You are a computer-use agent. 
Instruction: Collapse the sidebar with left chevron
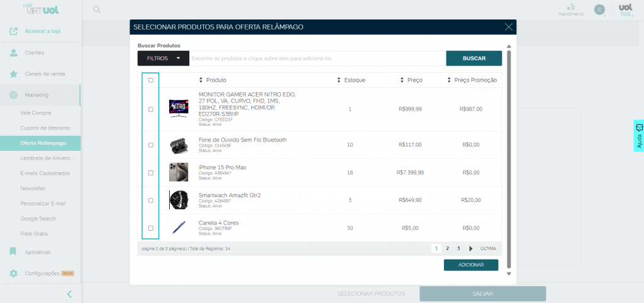tap(69, 294)
